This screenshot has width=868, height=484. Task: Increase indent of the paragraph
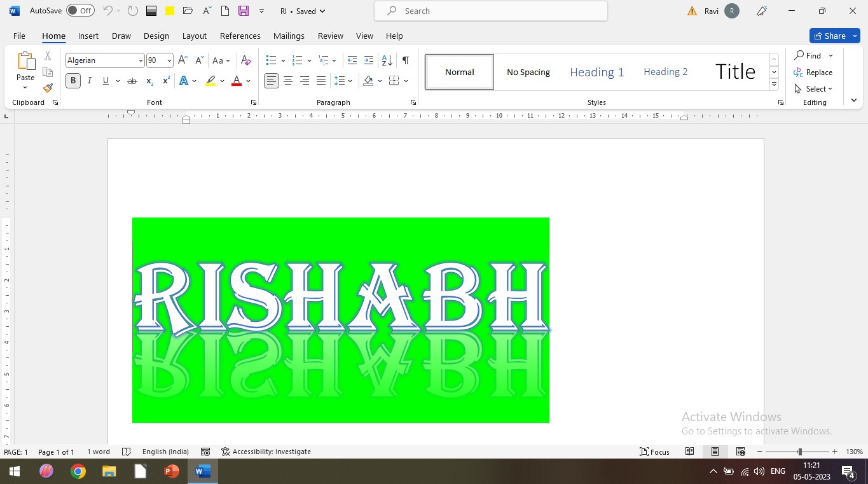click(x=369, y=60)
